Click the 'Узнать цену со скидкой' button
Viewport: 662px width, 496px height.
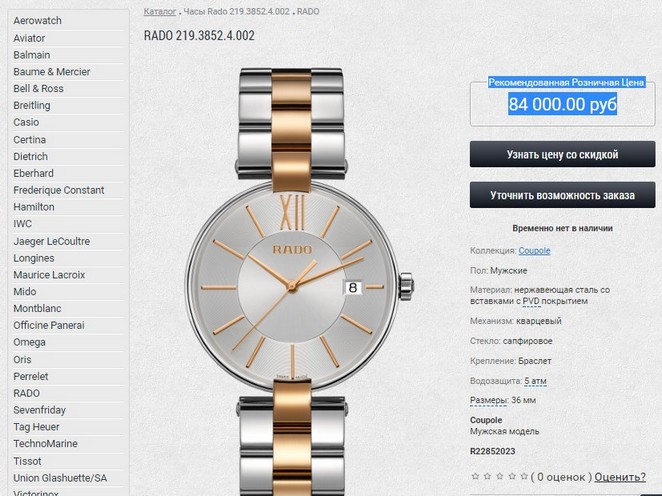(562, 154)
